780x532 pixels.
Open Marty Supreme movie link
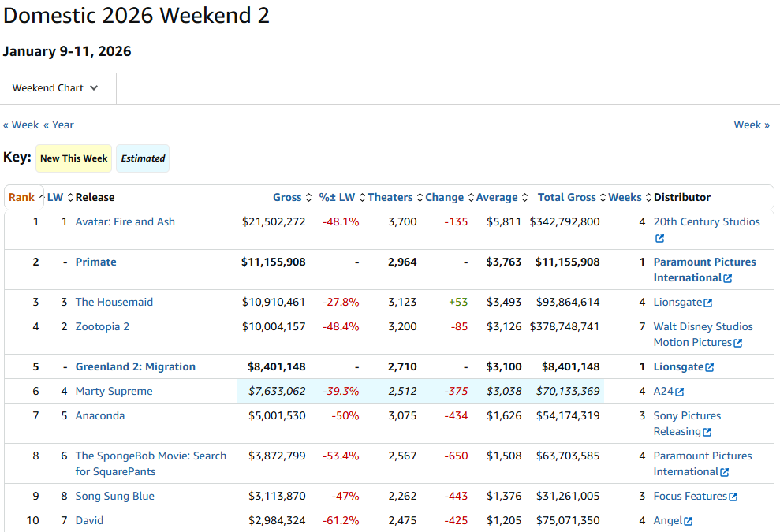point(114,391)
